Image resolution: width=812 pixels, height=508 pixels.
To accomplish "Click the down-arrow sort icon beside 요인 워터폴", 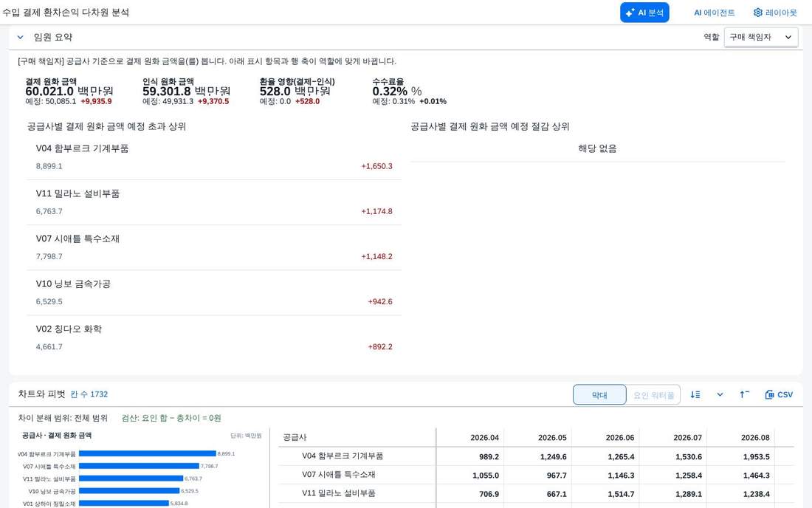I will [695, 394].
